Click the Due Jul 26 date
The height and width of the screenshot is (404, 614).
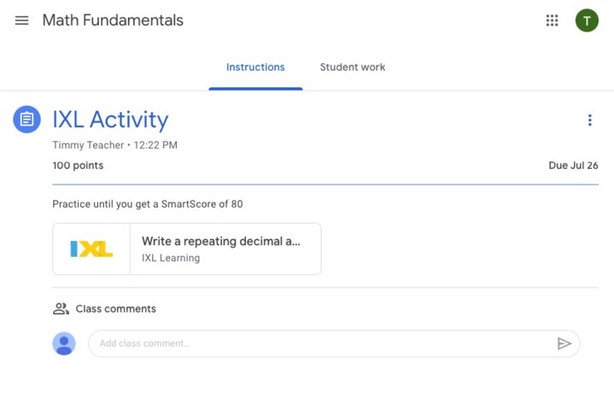click(x=573, y=165)
